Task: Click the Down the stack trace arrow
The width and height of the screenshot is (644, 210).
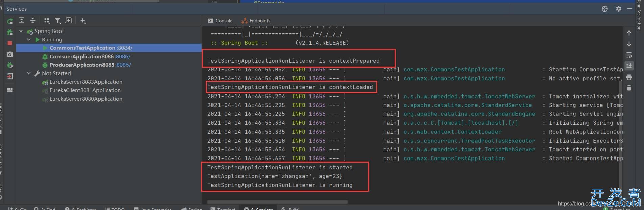Action: tap(629, 44)
